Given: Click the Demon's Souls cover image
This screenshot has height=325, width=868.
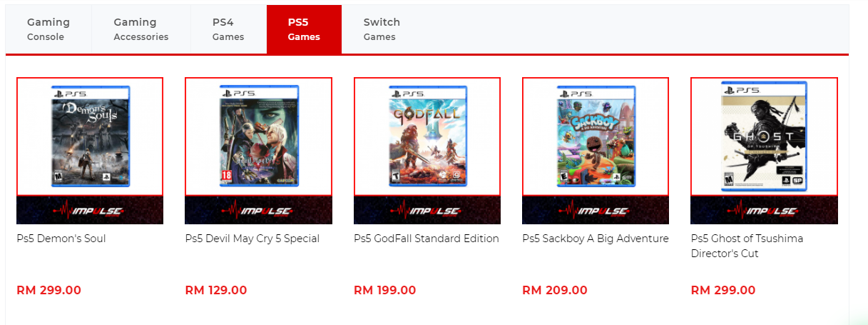Looking at the screenshot, I should pyautogui.click(x=90, y=136).
